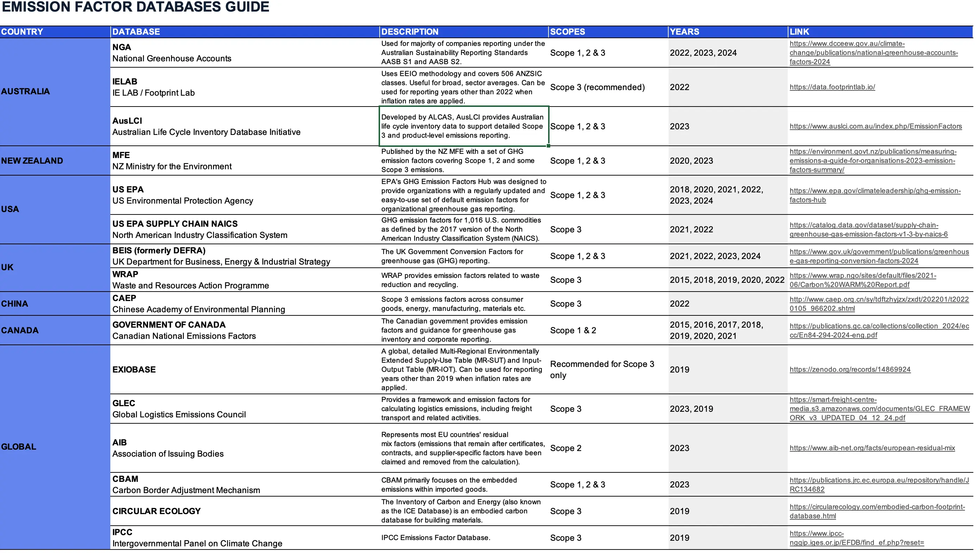Select the 'Recommended for Scope 3 only' cell
The image size is (980, 553).
(608, 370)
